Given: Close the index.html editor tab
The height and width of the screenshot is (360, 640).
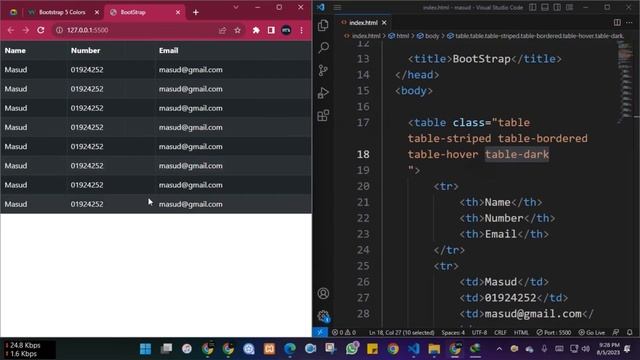Looking at the screenshot, I should coord(384,23).
